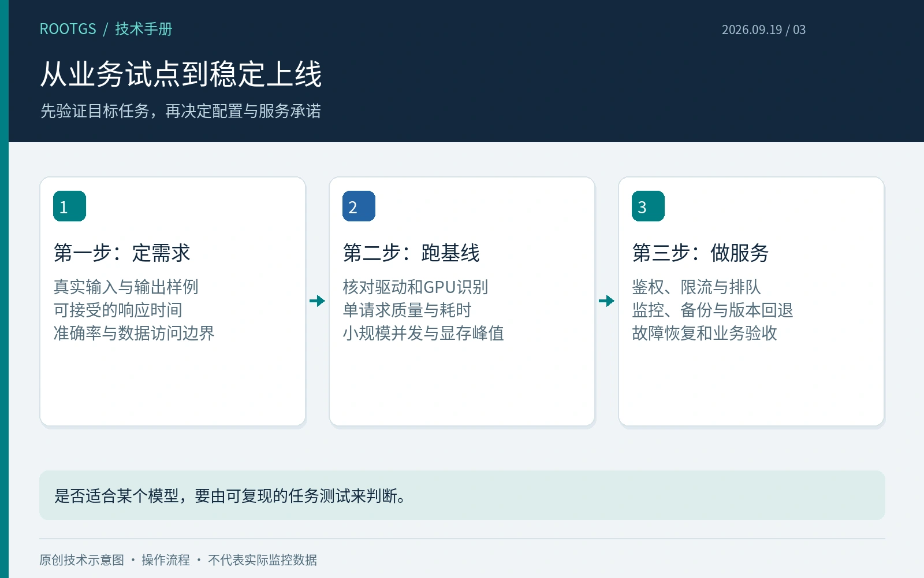This screenshot has height=578, width=924.
Task: Click line 核对驱动和GPU识别
Action: point(415,287)
